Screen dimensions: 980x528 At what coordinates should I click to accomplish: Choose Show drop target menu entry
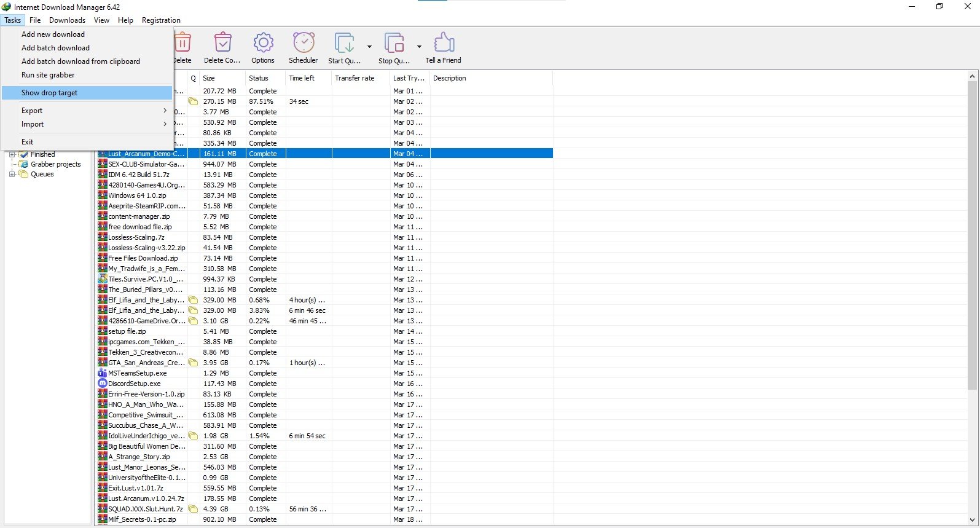[49, 93]
